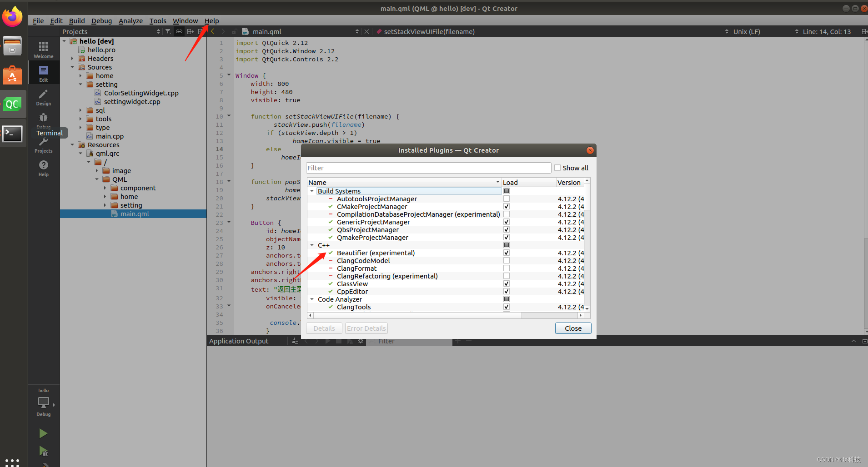Collapse the Sources folder
The width and height of the screenshot is (868, 467).
coord(72,67)
